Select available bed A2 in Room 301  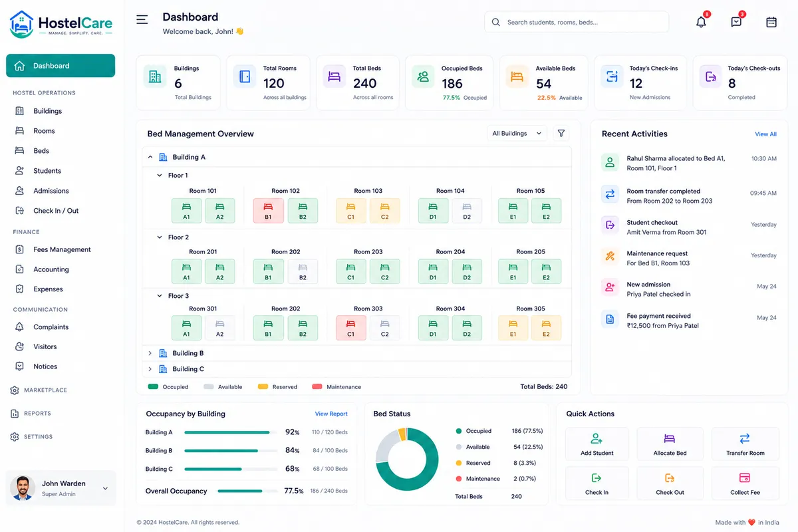[220, 328]
